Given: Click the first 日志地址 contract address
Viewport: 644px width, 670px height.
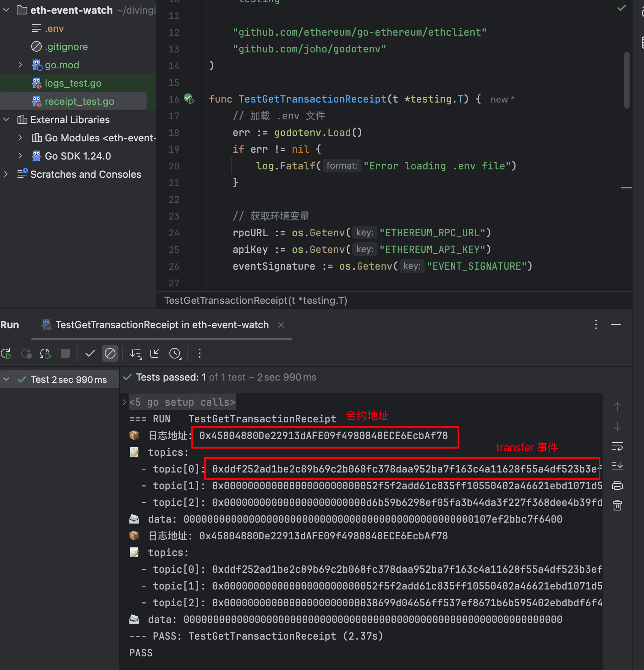Looking at the screenshot, I should (x=324, y=436).
